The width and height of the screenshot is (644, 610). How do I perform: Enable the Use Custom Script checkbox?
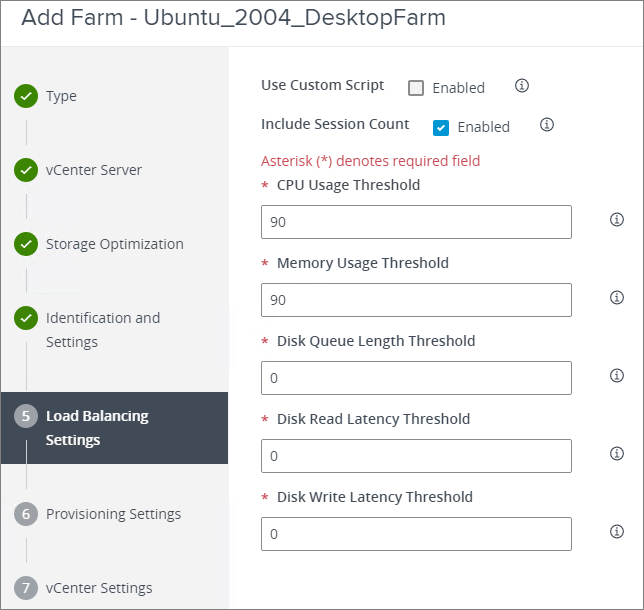[416, 88]
